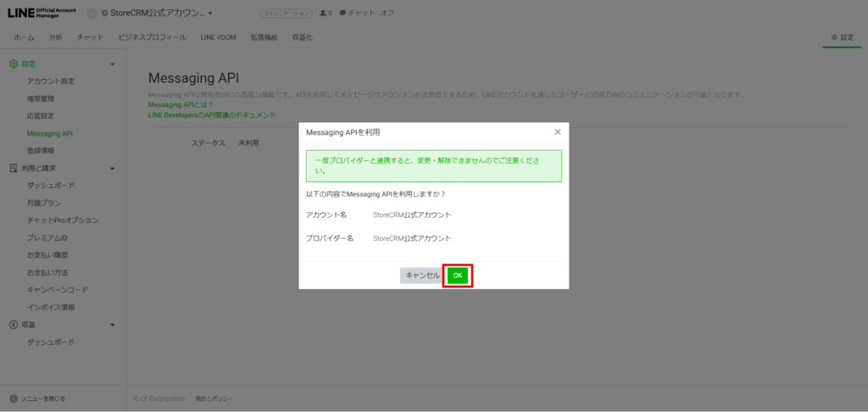The image size is (868, 412).
Task: Open the 分析 tab in top navigation
Action: coord(55,37)
